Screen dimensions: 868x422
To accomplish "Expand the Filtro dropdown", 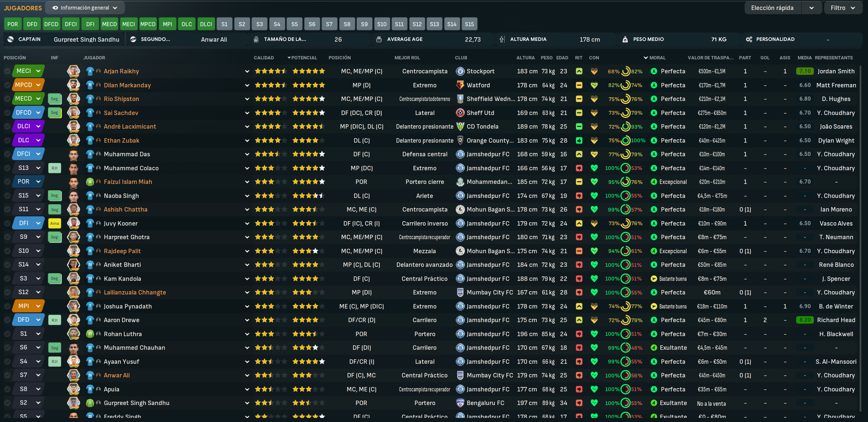I will [843, 8].
